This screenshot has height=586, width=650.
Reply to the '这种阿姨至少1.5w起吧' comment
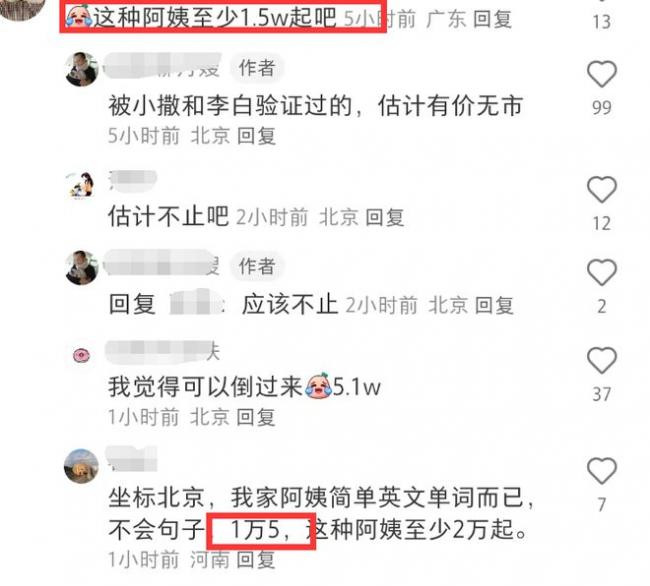(x=492, y=19)
